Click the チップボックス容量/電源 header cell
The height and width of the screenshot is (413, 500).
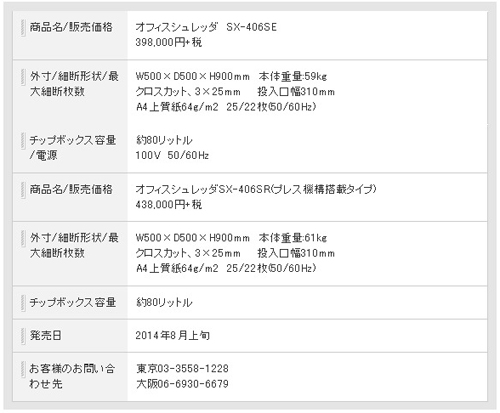coord(70,148)
